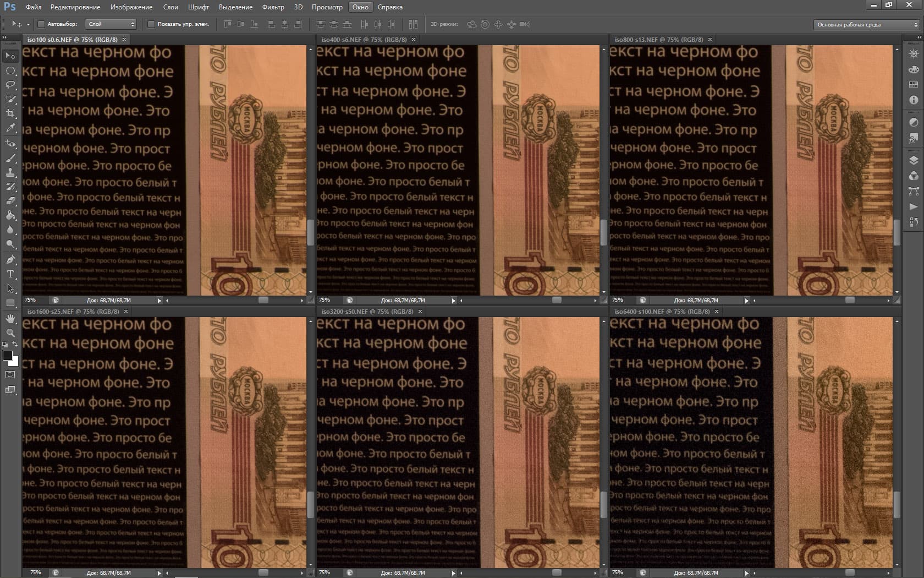Open the Navigator panel icon
Image resolution: width=924 pixels, height=578 pixels.
(914, 54)
